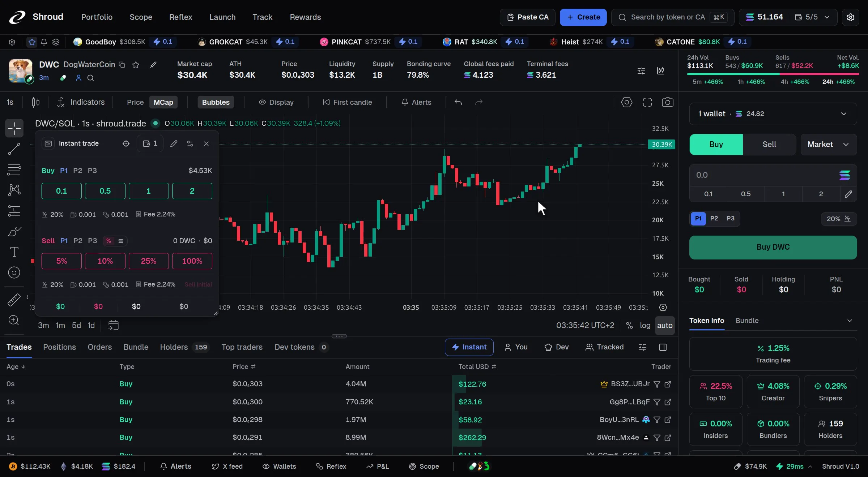Expand the 1 wallet selector

click(x=773, y=113)
